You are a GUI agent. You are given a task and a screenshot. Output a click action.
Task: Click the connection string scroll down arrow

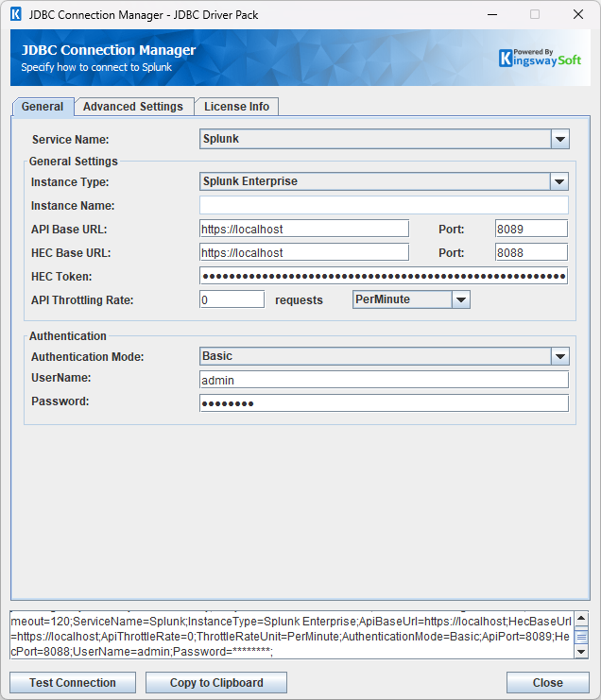[581, 652]
